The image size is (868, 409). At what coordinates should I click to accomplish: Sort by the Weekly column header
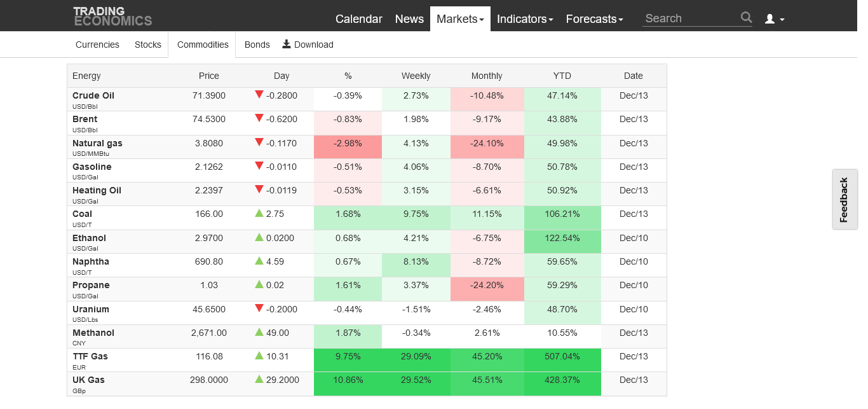click(416, 76)
